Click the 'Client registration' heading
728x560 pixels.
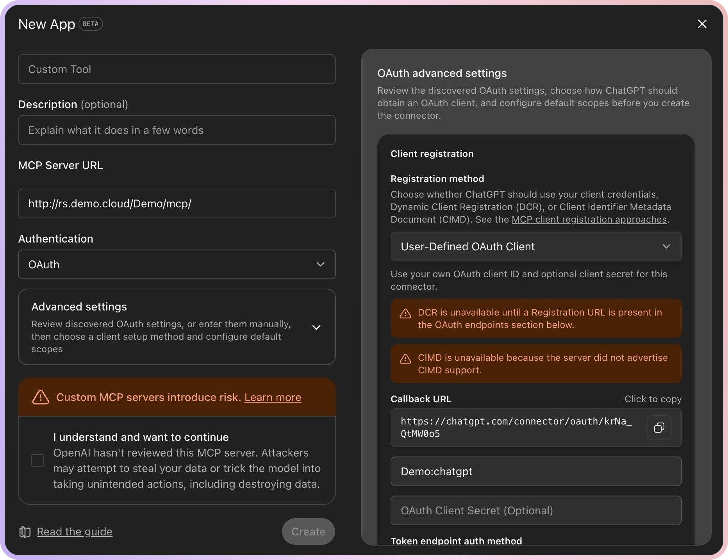pyautogui.click(x=432, y=154)
